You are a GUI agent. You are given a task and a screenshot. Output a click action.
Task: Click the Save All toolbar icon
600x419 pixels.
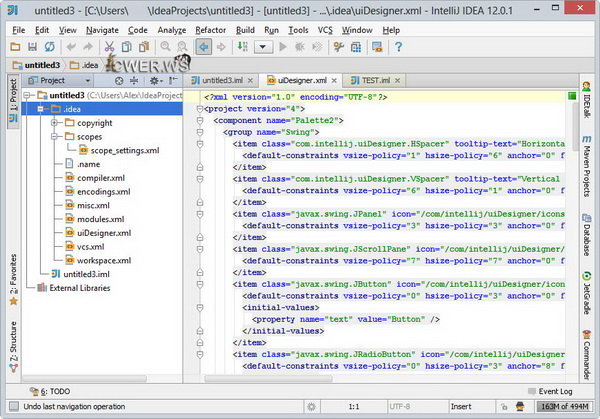coord(33,47)
